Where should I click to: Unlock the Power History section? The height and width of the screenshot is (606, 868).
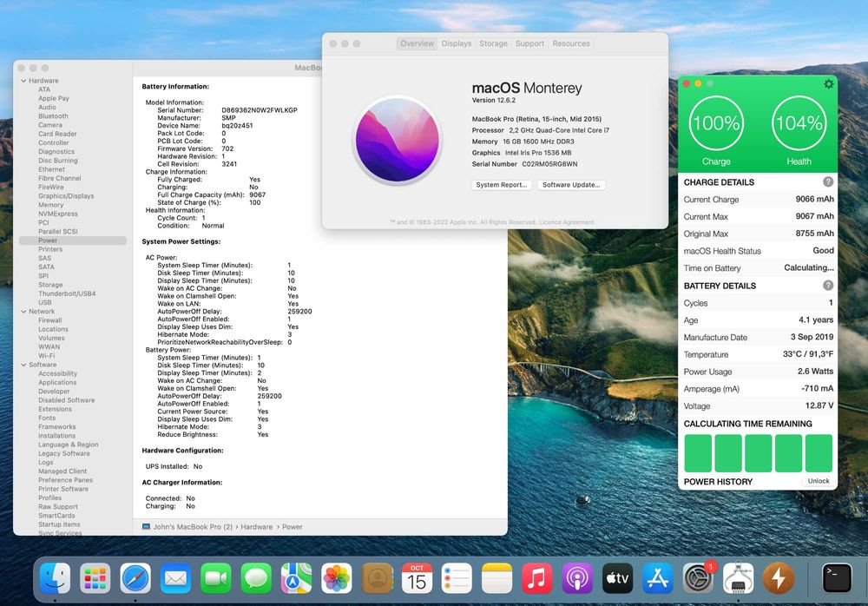click(x=819, y=481)
